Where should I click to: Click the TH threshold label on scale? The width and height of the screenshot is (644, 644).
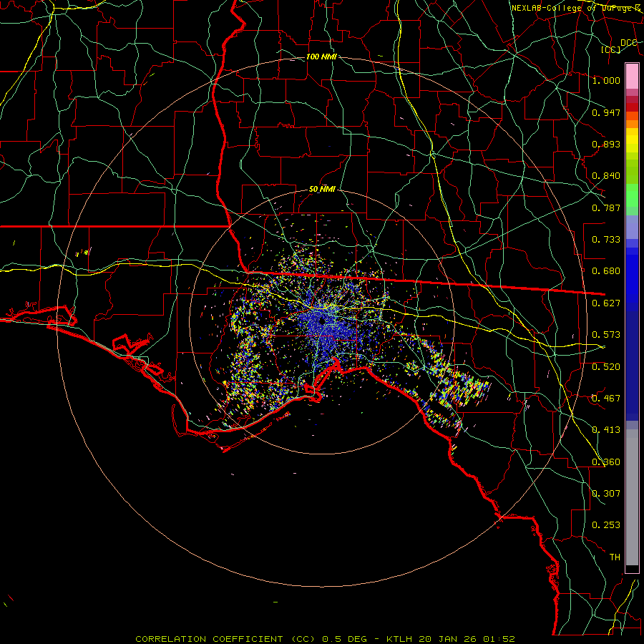click(615, 557)
